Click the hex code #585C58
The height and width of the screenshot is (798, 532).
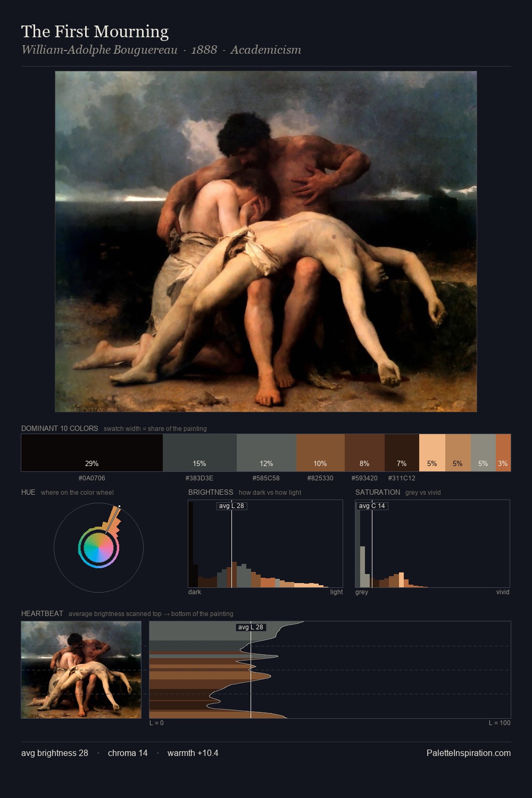[x=266, y=478]
